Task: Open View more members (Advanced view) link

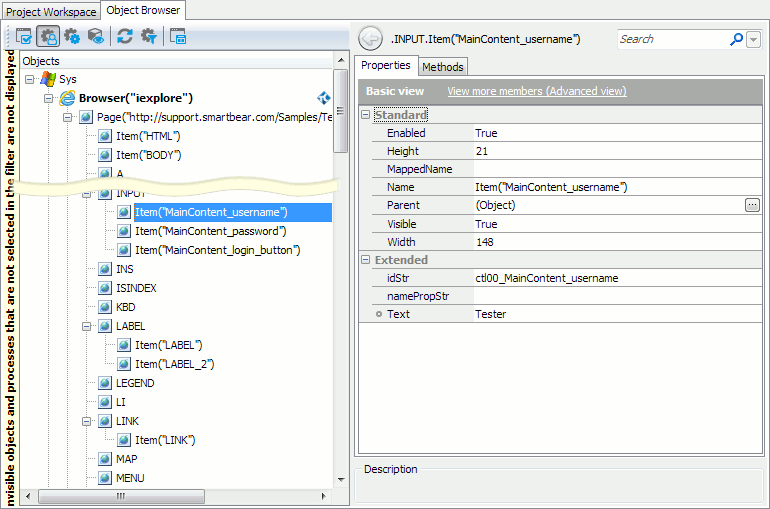Action: [537, 91]
